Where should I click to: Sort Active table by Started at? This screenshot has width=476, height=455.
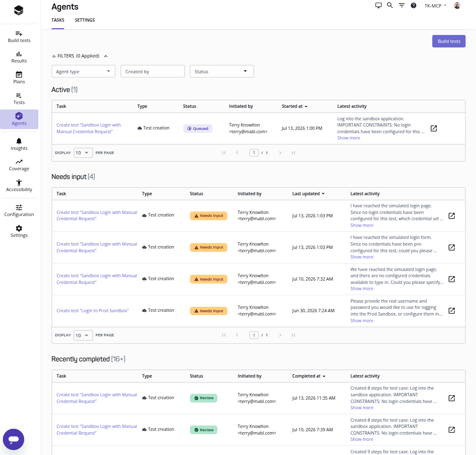pyautogui.click(x=294, y=106)
